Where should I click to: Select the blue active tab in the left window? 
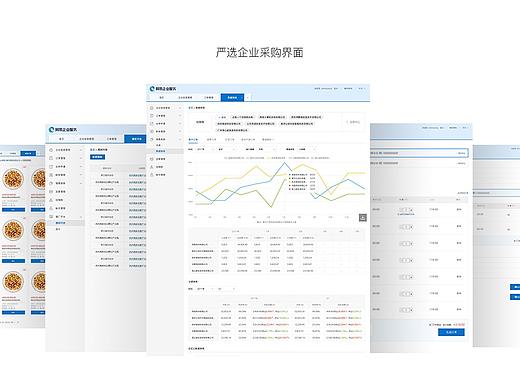pyautogui.click(x=135, y=139)
